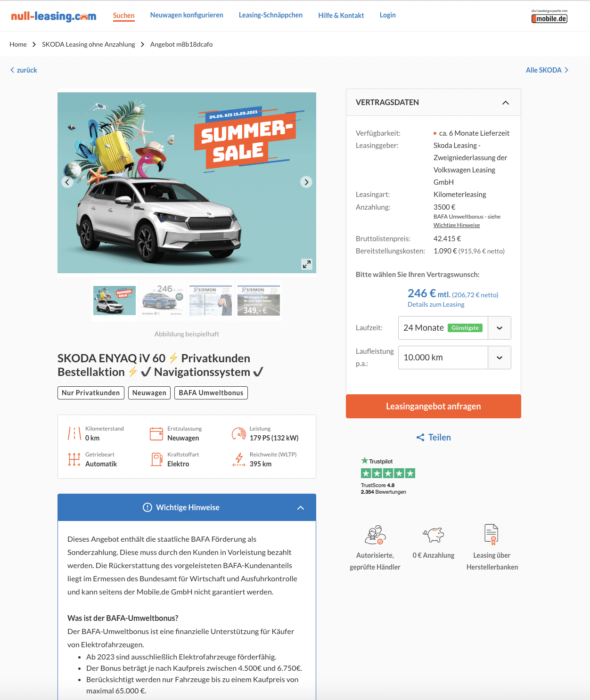This screenshot has width=590, height=700.
Task: Click the piggy bank 0 € Anzahlung icon
Action: coord(433,535)
